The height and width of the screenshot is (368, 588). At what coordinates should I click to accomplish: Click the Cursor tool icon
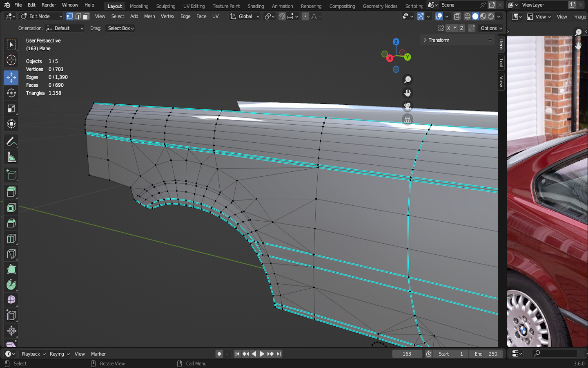(x=11, y=60)
